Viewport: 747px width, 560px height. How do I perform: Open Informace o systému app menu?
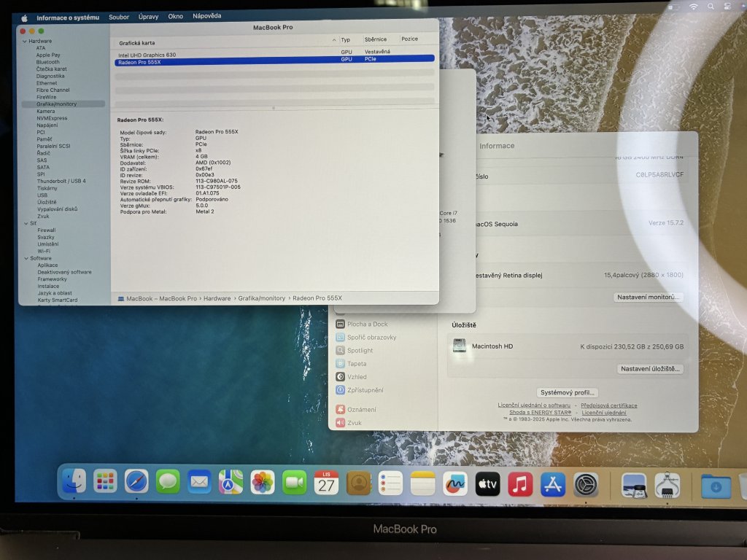point(68,17)
